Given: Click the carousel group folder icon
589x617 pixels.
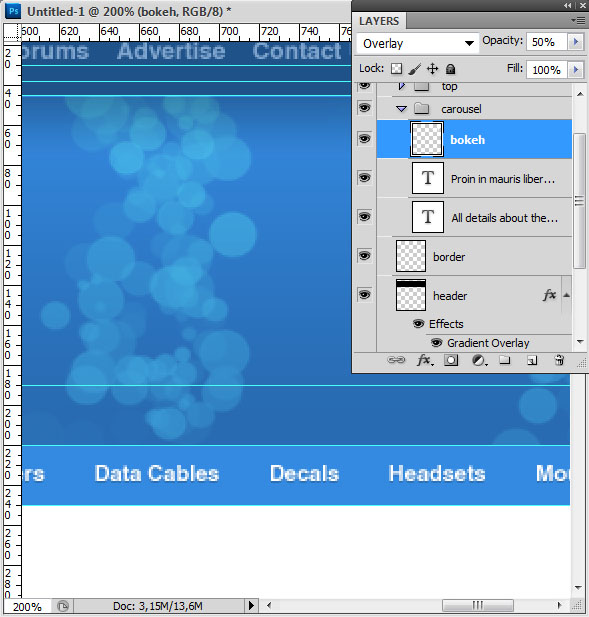Looking at the screenshot, I should (421, 108).
